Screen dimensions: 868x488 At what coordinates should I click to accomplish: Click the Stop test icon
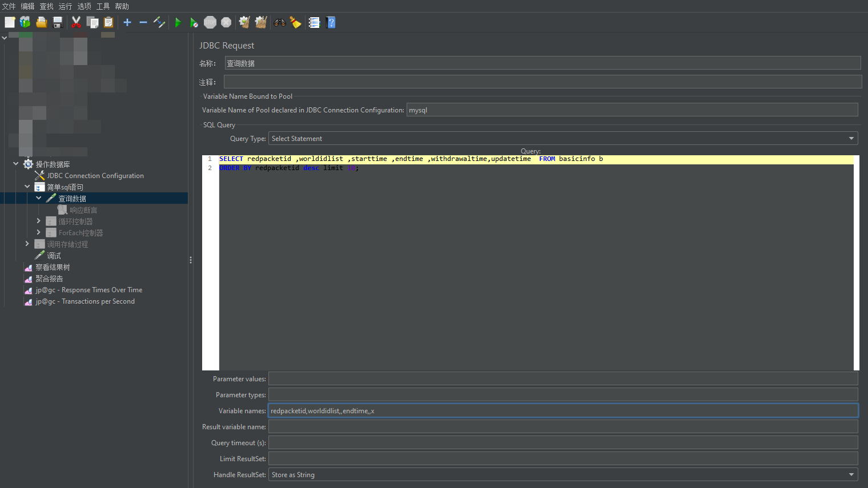point(210,22)
